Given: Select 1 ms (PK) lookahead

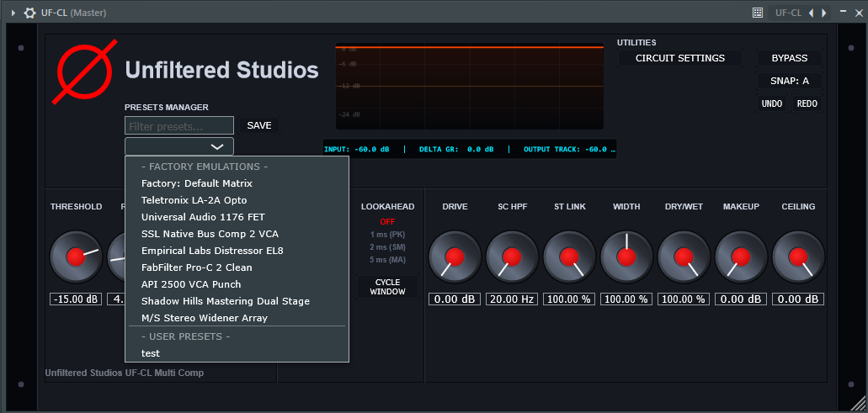Looking at the screenshot, I should [x=387, y=235].
